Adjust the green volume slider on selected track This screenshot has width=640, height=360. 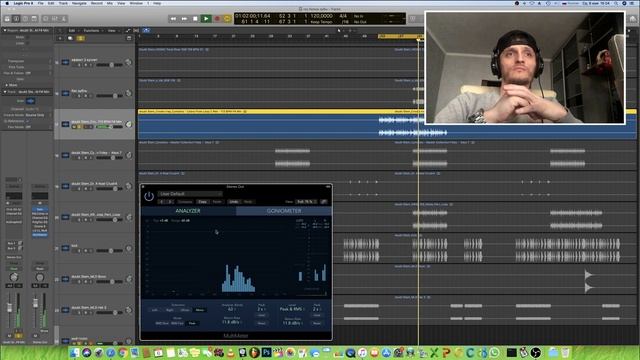click(x=109, y=127)
